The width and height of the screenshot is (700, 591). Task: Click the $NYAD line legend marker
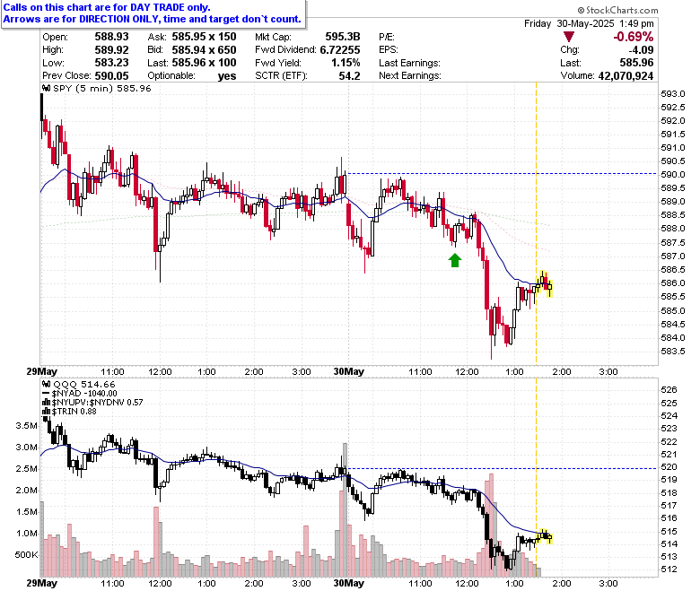tap(46, 394)
